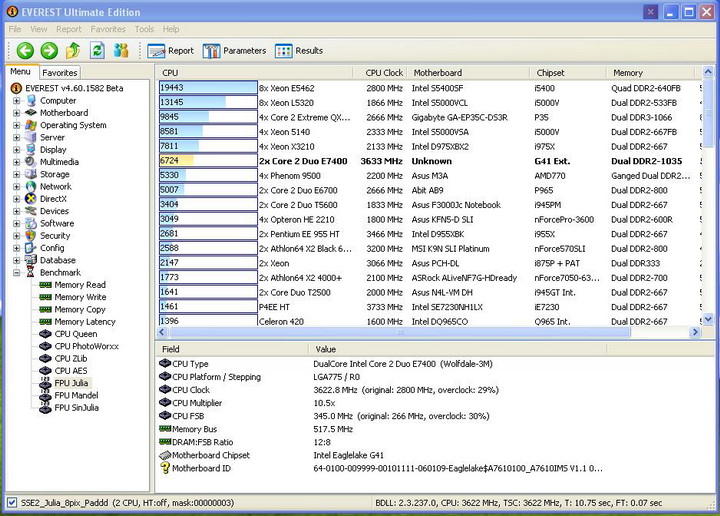Show benchmark Results
The image size is (720, 516).
click(x=299, y=51)
